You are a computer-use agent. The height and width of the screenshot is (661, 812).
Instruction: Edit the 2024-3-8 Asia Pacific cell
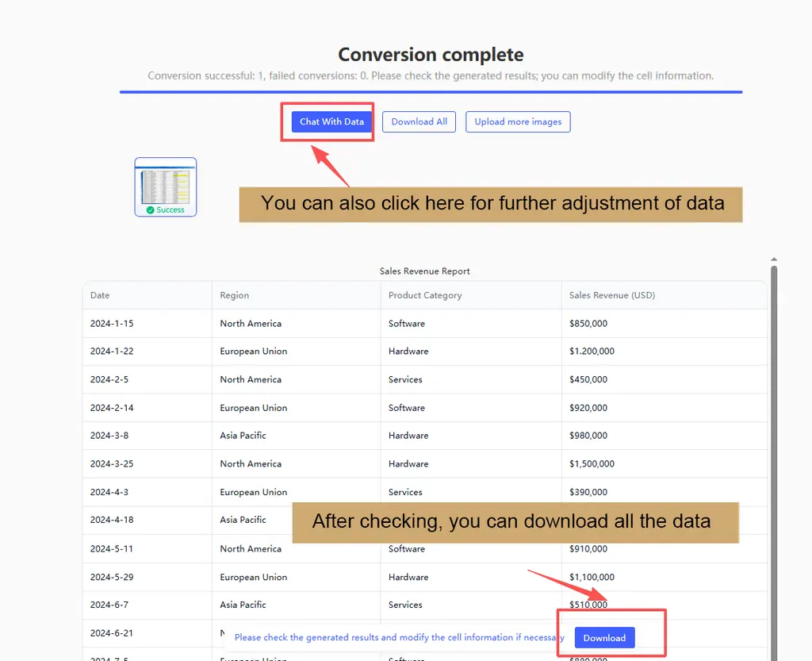point(243,436)
